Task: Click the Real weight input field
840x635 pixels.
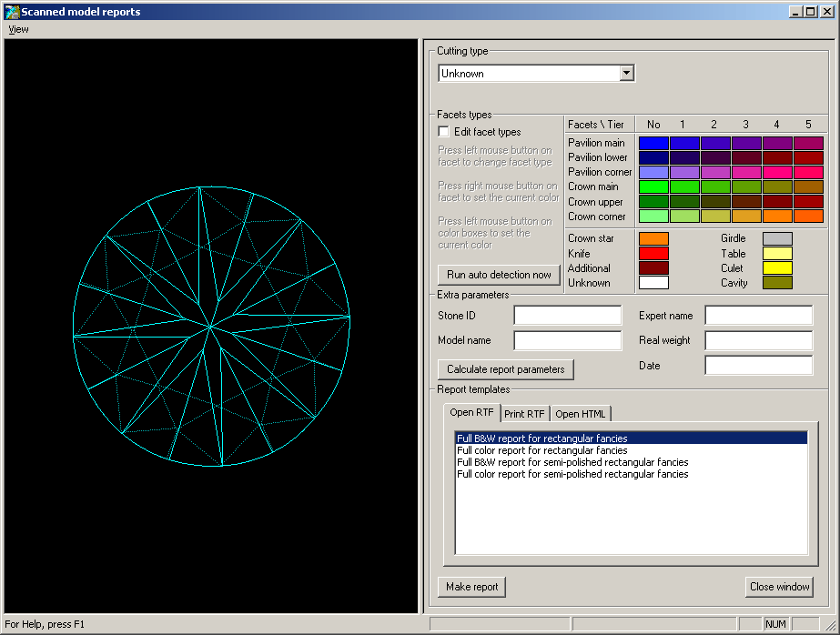Action: tap(758, 340)
